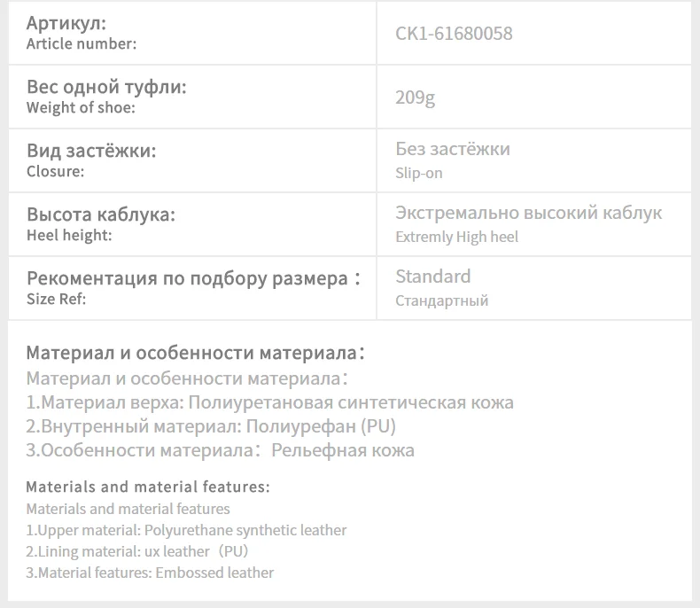Select the Embossed leather line

tap(150, 573)
